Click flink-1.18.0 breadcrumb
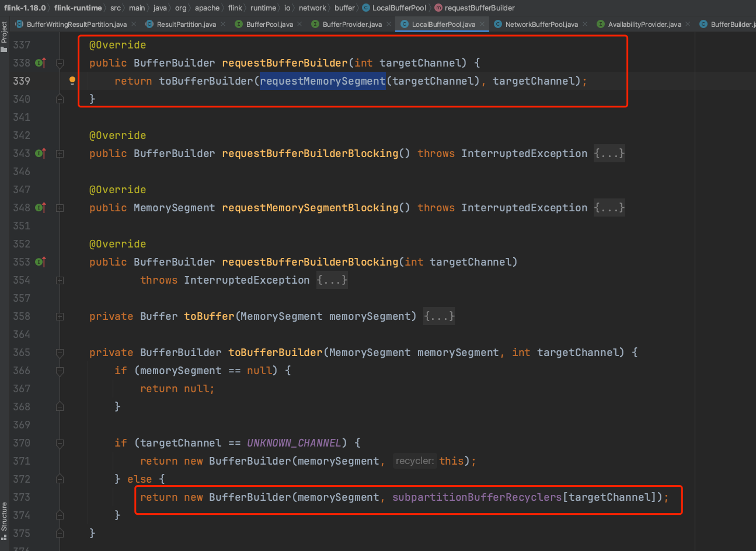 click(25, 8)
